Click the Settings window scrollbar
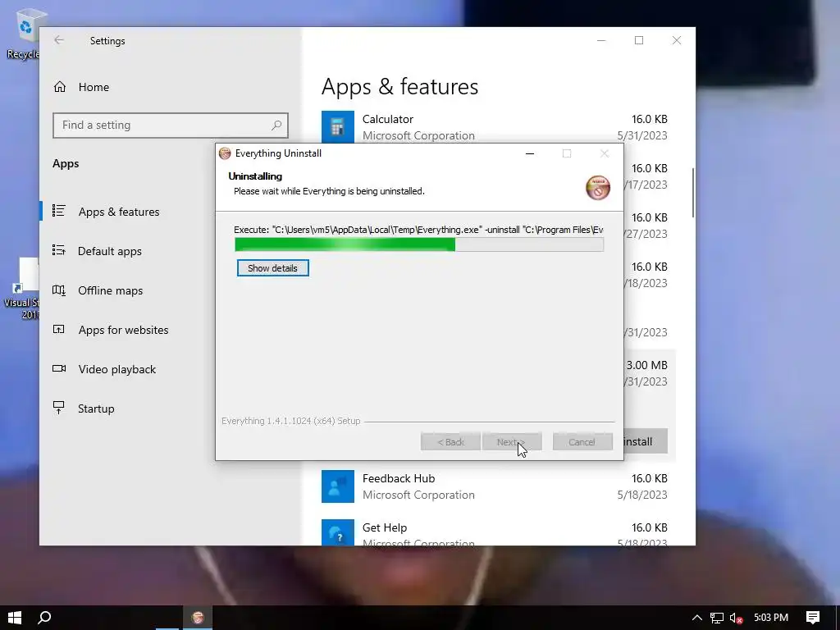Screen dimensions: 840x630 693,193
